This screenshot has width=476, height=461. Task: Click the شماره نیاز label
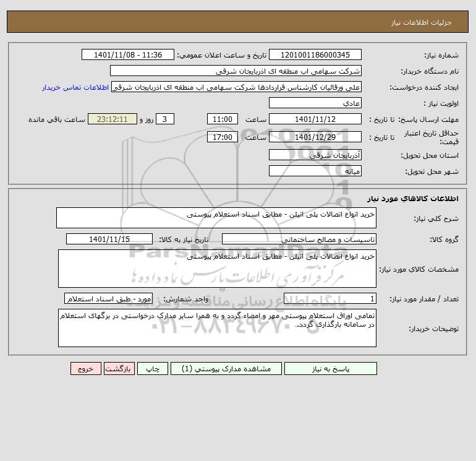441,55
